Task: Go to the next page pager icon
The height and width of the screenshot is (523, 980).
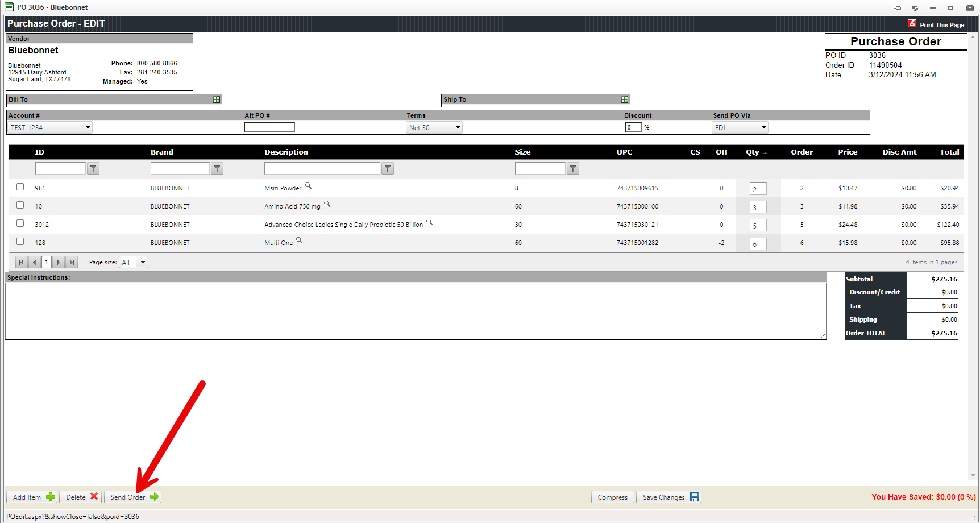Action: (x=59, y=262)
